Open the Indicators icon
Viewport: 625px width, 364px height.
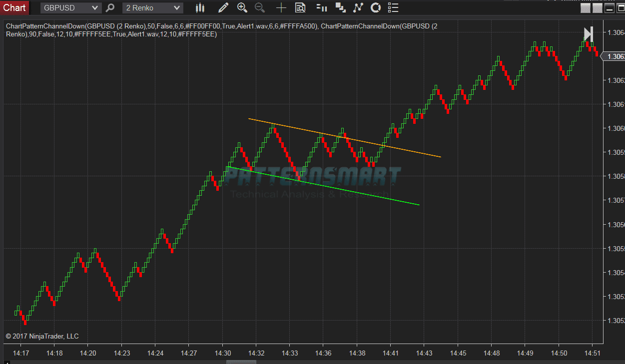358,7
